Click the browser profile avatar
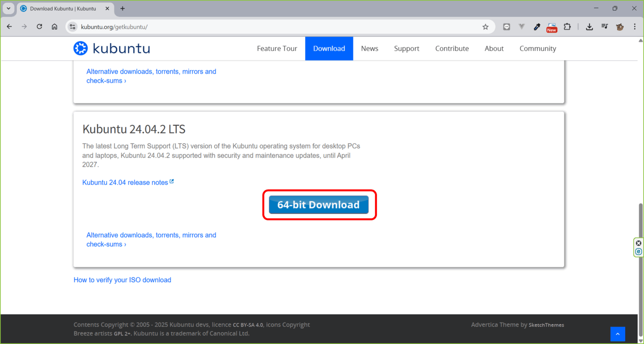This screenshot has width=644, height=344. pyautogui.click(x=620, y=26)
